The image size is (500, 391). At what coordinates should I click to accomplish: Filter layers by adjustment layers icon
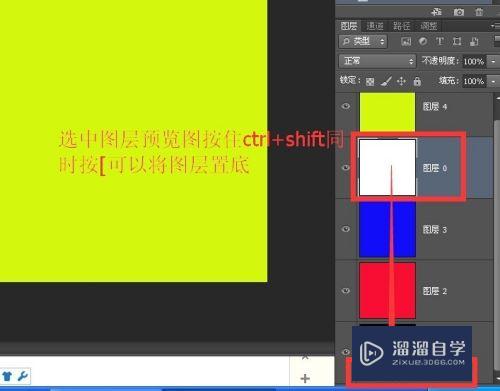tap(423, 41)
